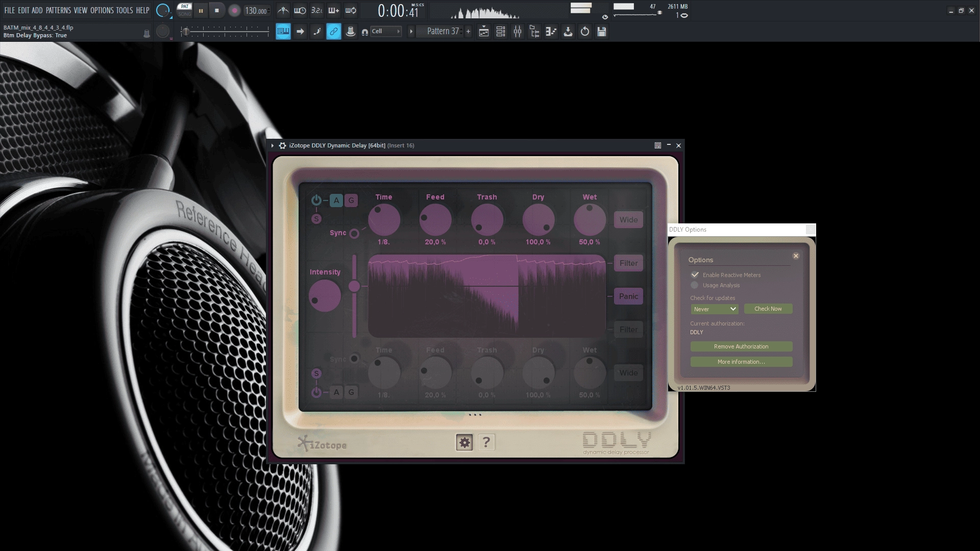Screen dimensions: 980x551
Task: Stop playback in the transport panel
Action: click(x=217, y=11)
